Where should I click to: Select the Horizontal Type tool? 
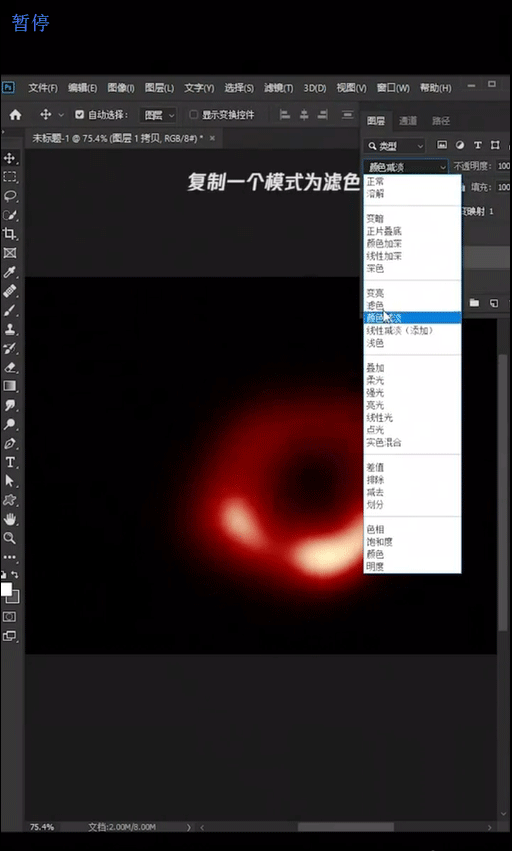(9, 462)
